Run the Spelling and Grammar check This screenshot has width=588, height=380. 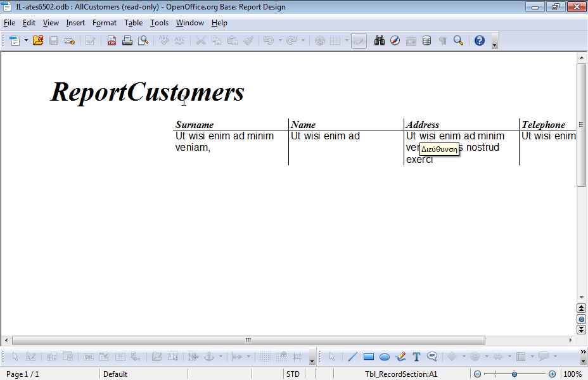pyautogui.click(x=164, y=41)
